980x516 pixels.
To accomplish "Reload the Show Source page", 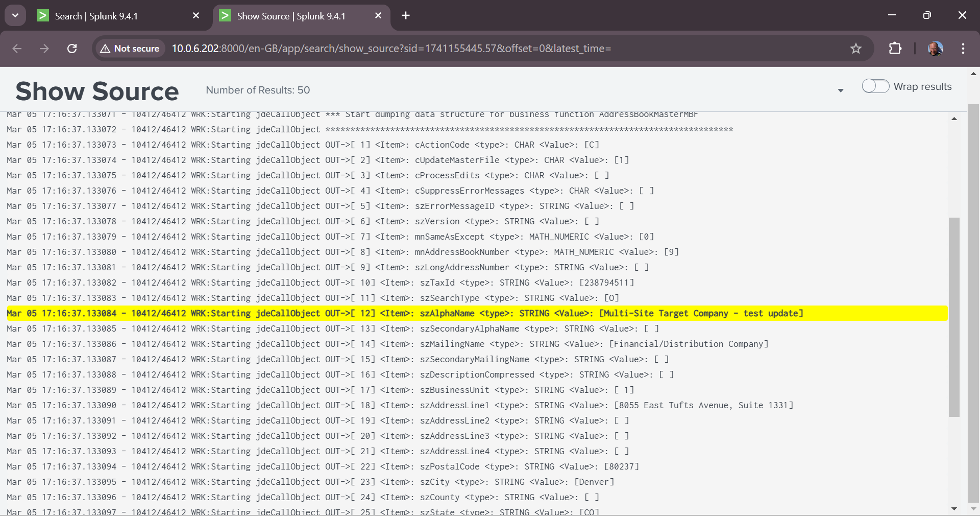I will (x=72, y=49).
